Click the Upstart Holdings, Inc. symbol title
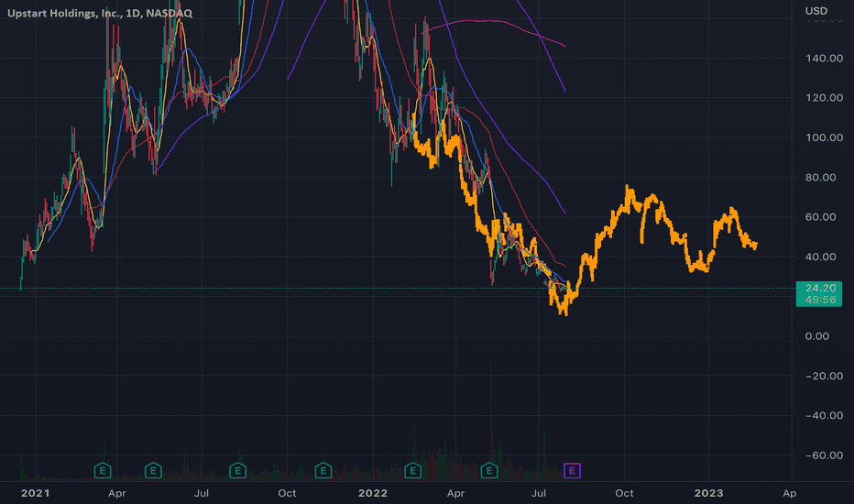 tap(100, 13)
